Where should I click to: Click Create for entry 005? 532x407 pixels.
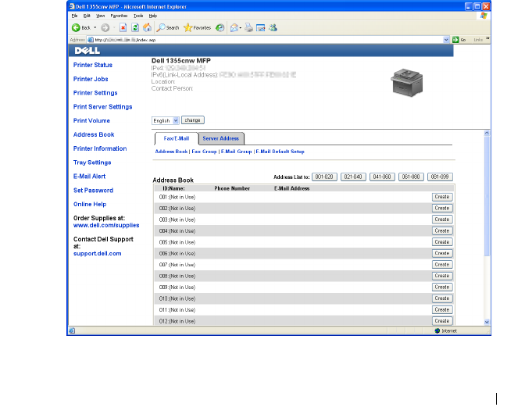[x=442, y=242]
